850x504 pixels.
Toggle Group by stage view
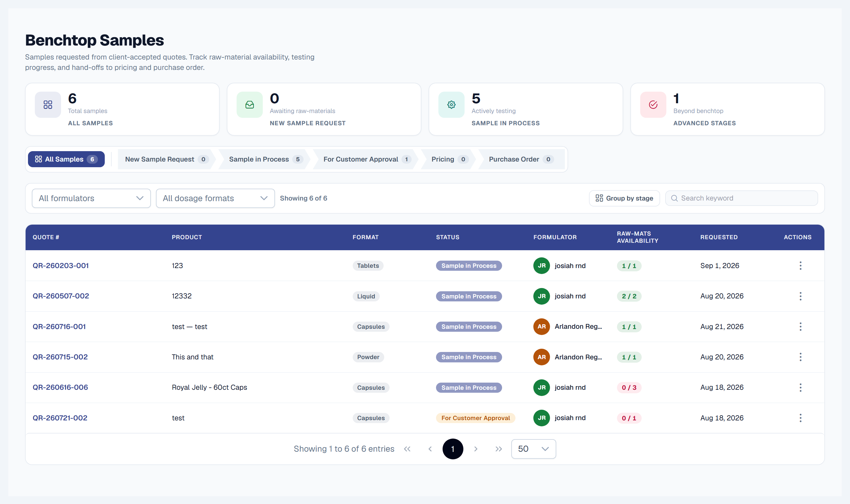click(x=624, y=198)
